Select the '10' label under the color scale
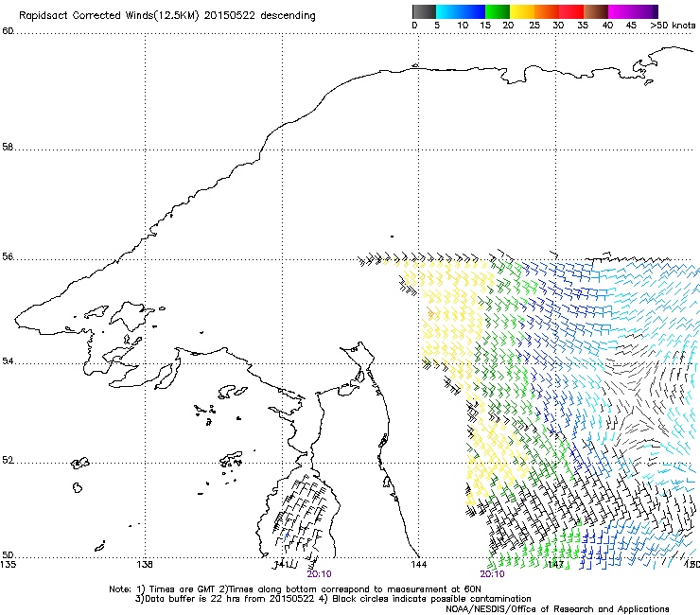 [x=463, y=26]
